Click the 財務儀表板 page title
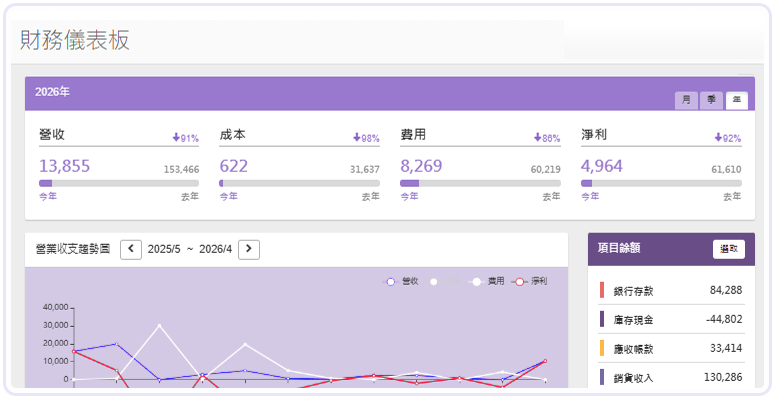Screen dimensions: 774x398 pyautogui.click(x=75, y=40)
